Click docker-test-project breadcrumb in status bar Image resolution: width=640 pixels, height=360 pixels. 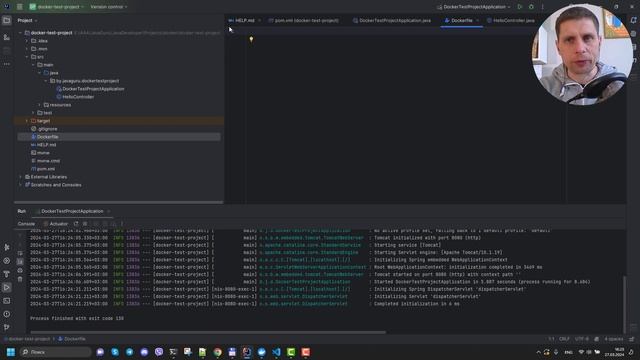coord(27,339)
